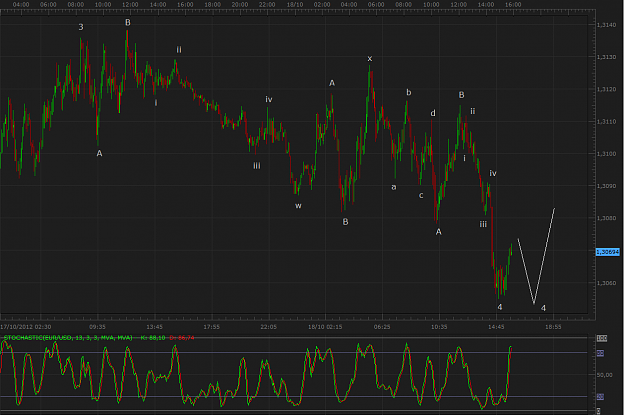The width and height of the screenshot is (625, 415).
Task: Select the lowercase x wave label
Action: pyautogui.click(x=369, y=59)
